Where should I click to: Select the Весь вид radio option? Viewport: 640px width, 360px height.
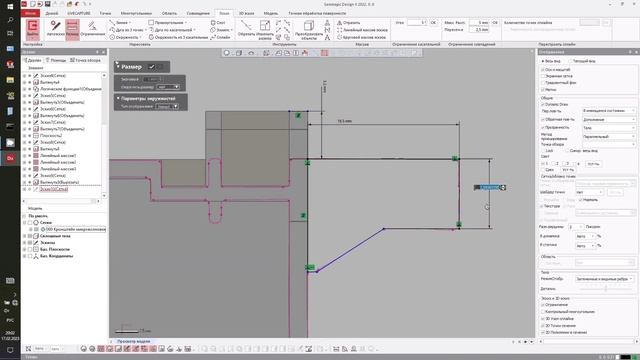coord(551,61)
